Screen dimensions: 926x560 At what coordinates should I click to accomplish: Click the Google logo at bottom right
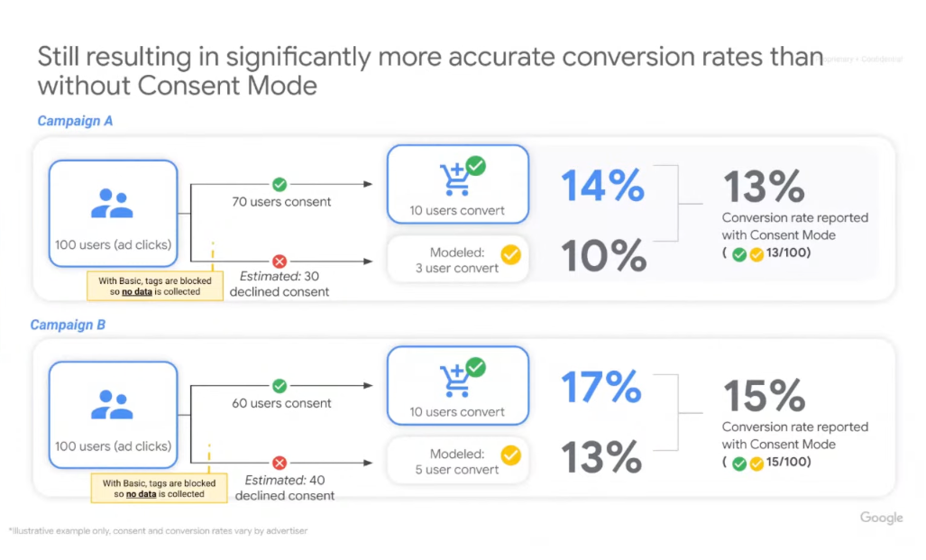coord(881,518)
